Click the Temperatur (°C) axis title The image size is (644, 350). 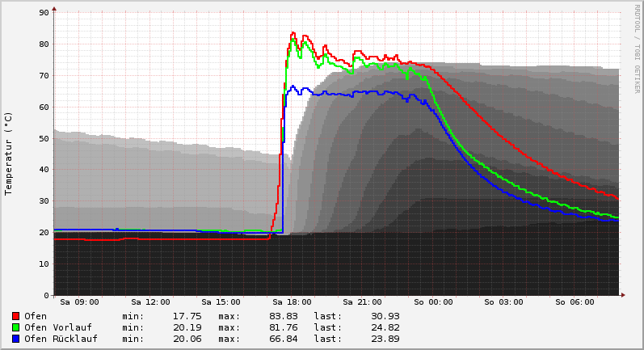9,154
